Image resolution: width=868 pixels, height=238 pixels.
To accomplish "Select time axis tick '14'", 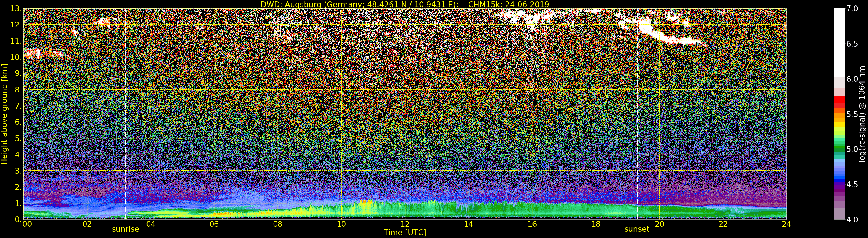I will (469, 224).
